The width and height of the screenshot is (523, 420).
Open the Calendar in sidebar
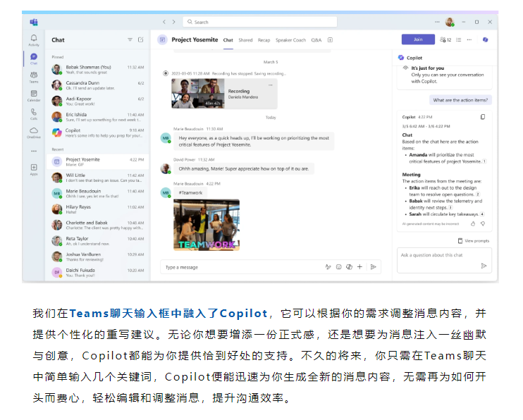(34, 95)
